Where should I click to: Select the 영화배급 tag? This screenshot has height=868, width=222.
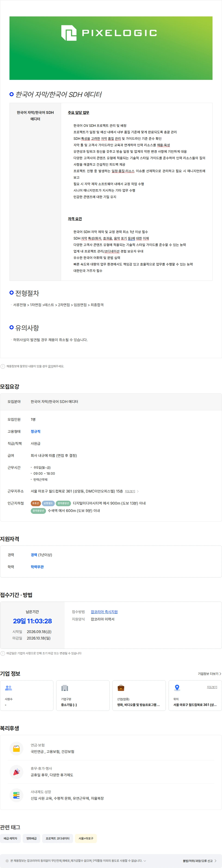click(32, 838)
